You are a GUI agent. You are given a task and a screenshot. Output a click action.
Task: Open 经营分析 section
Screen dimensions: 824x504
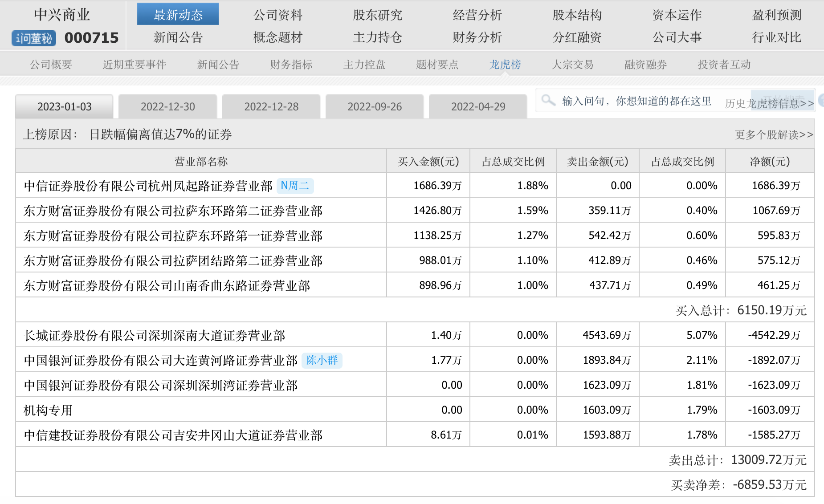(477, 15)
